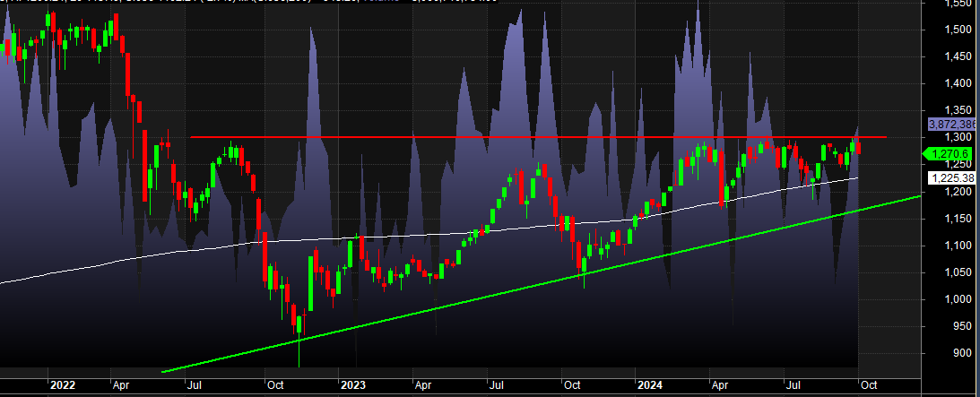Click the 1,000 price axis label
980x397 pixels.
tap(958, 299)
